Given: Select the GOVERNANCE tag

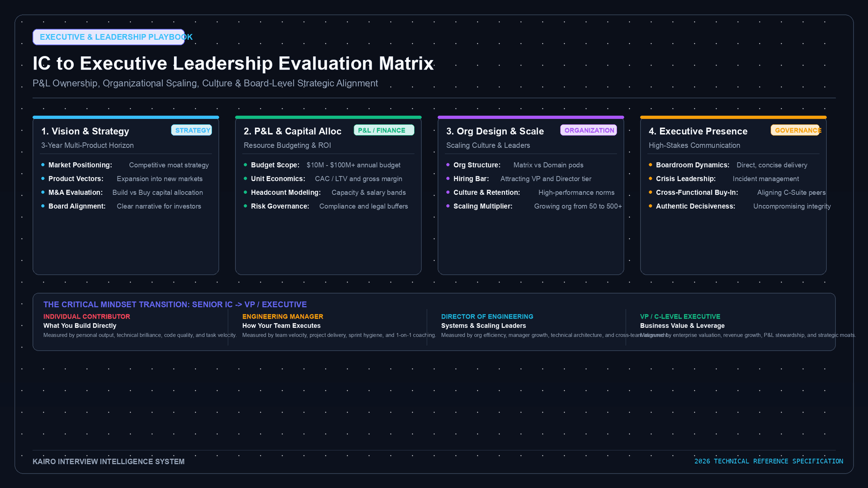Looking at the screenshot, I should [x=795, y=130].
